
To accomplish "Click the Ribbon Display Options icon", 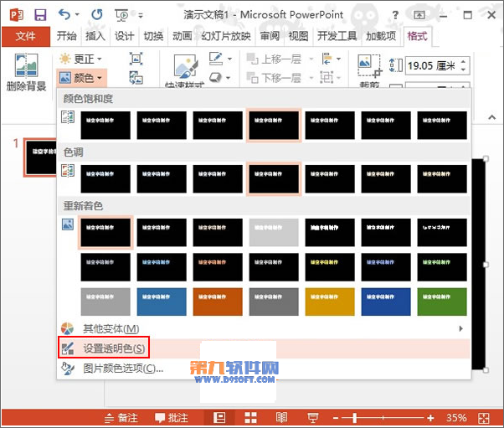I will click(x=419, y=15).
